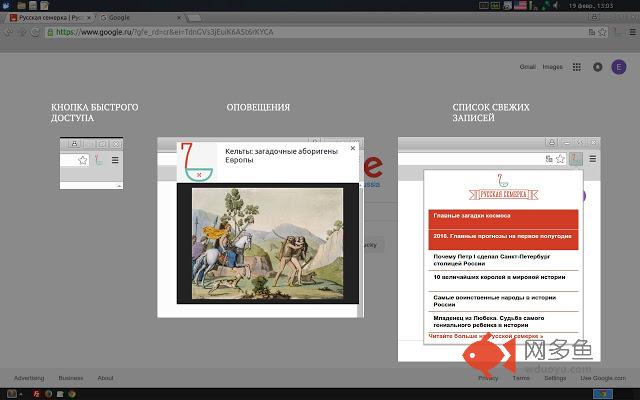Open Settings in the Google footer
This screenshot has height=400, width=640.
pos(555,378)
